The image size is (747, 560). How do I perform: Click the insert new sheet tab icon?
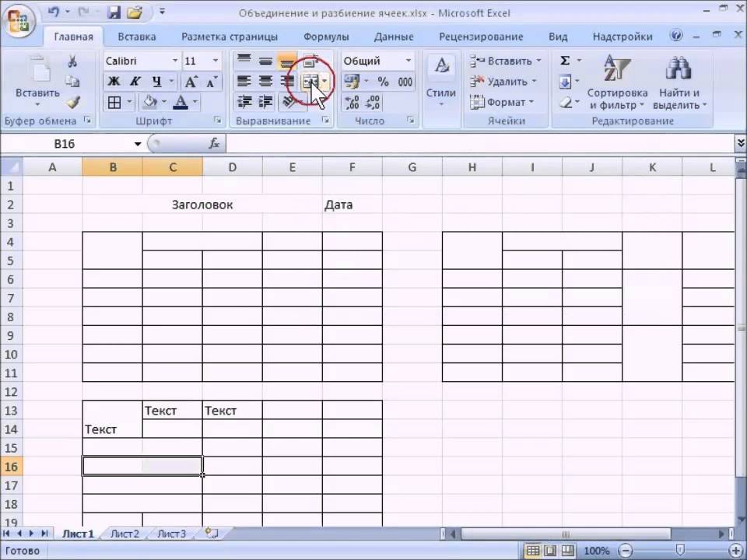click(212, 533)
